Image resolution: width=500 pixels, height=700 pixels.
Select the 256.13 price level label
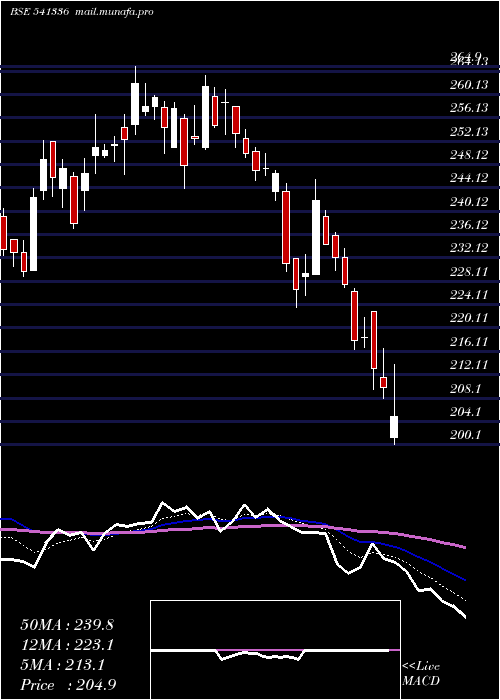[469, 108]
